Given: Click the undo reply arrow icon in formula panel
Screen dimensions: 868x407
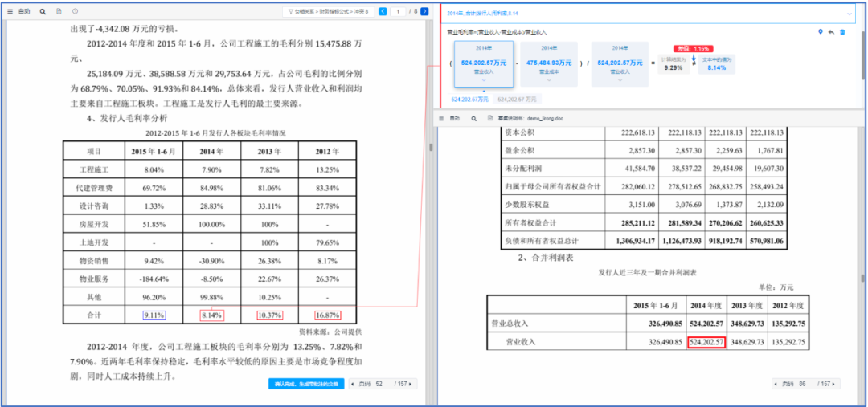Looking at the screenshot, I should tap(831, 32).
